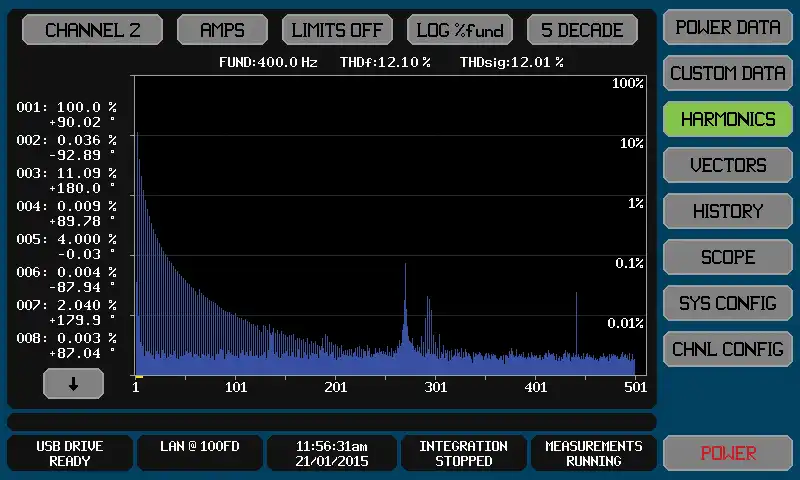Open the POWER DATA screen
Viewport: 800px width, 480px height.
[x=728, y=27]
